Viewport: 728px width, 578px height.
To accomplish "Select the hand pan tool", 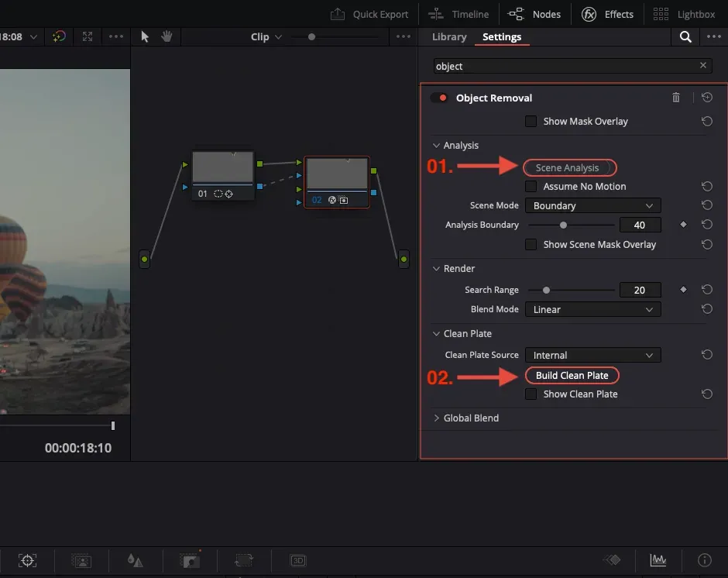I will (167, 36).
